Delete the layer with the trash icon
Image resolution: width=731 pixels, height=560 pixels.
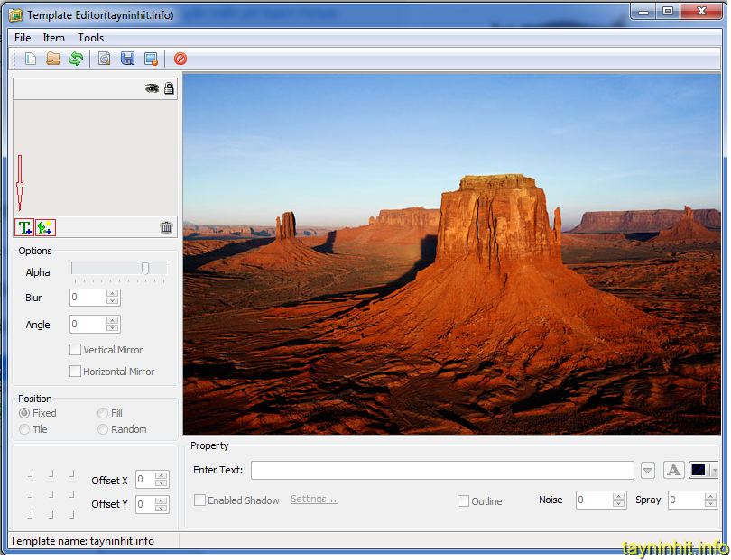click(166, 227)
